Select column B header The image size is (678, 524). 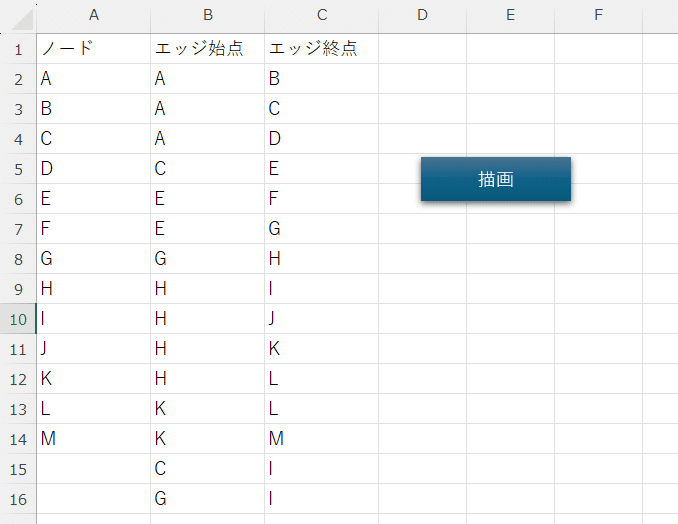(x=208, y=16)
